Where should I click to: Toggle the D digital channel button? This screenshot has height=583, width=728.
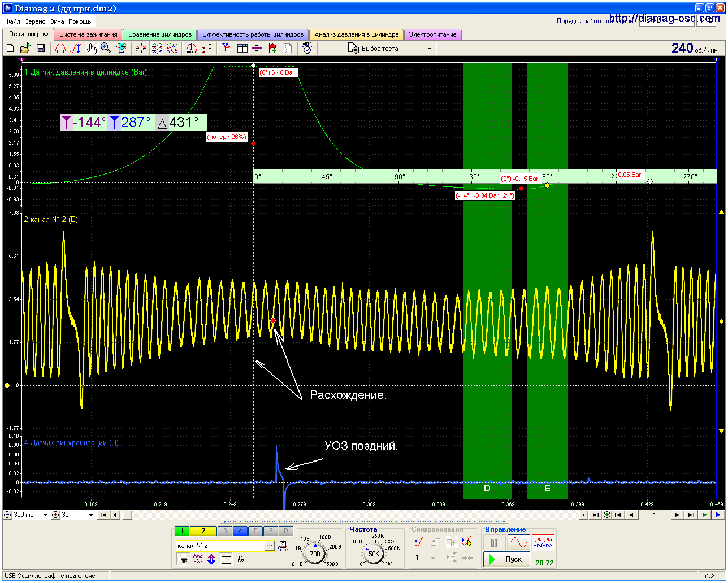[x=286, y=531]
